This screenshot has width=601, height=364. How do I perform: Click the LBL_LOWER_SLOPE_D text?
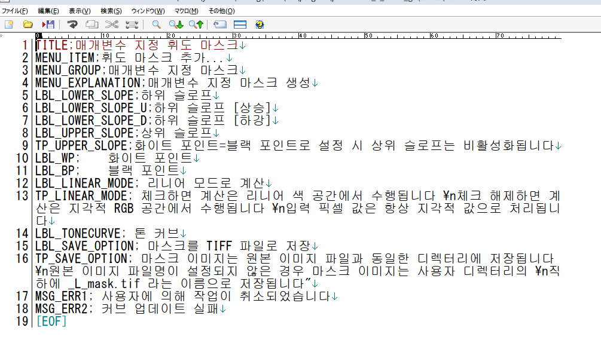click(91, 121)
